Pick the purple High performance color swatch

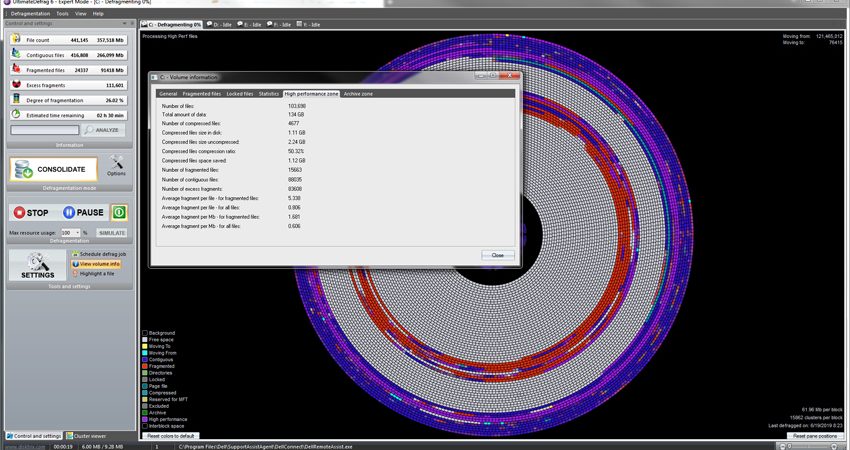click(x=145, y=419)
